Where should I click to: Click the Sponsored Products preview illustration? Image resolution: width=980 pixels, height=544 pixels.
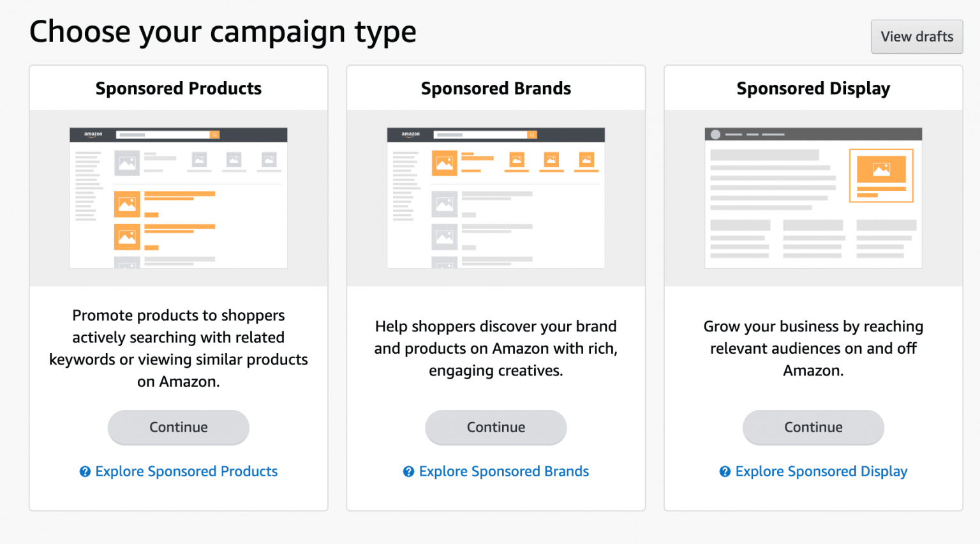(x=178, y=198)
